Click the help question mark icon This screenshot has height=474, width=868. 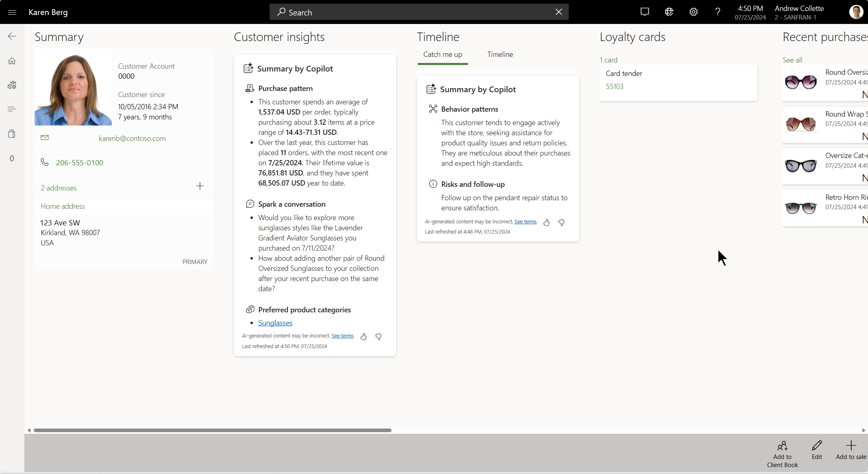[717, 12]
